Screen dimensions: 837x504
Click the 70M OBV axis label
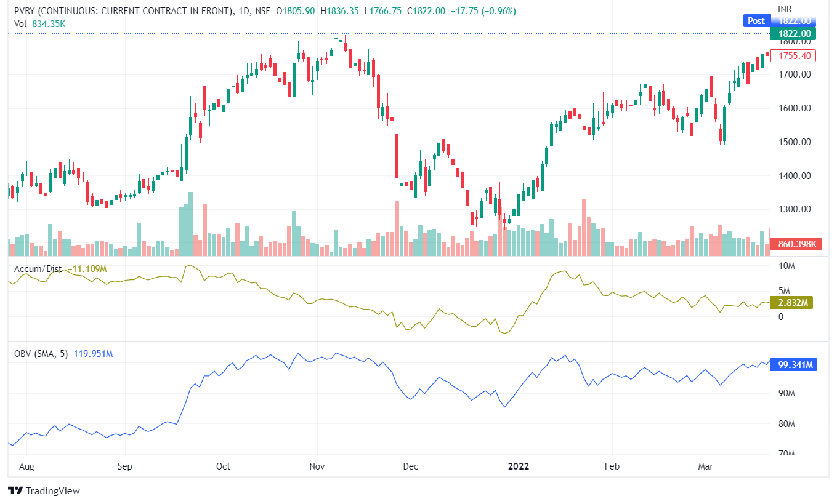(x=785, y=454)
